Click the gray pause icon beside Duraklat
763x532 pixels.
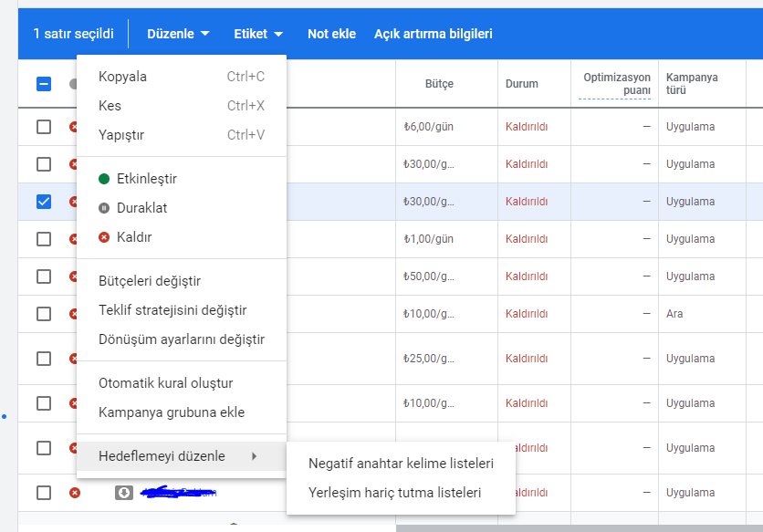[104, 208]
